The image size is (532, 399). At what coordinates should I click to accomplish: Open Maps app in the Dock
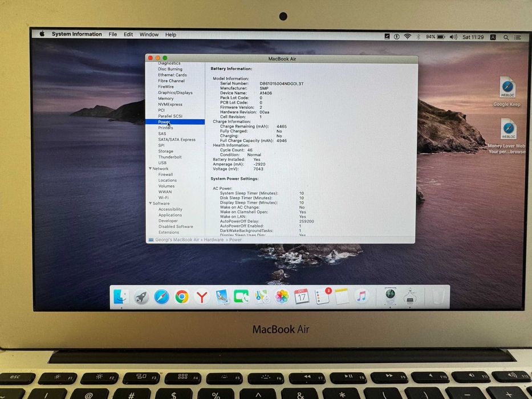[x=262, y=297]
